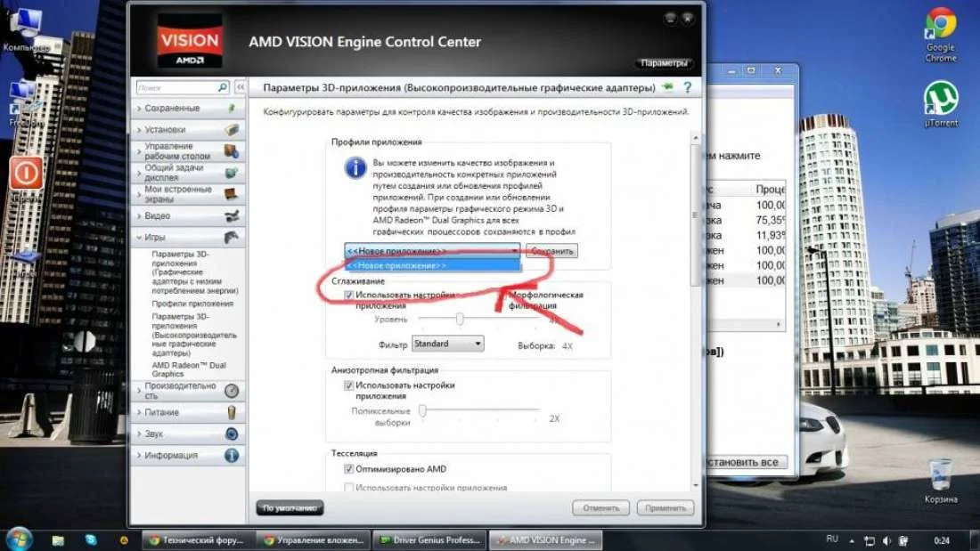
Task: Choose <<Новое приложение>> from dropdown list
Action: coord(432,265)
